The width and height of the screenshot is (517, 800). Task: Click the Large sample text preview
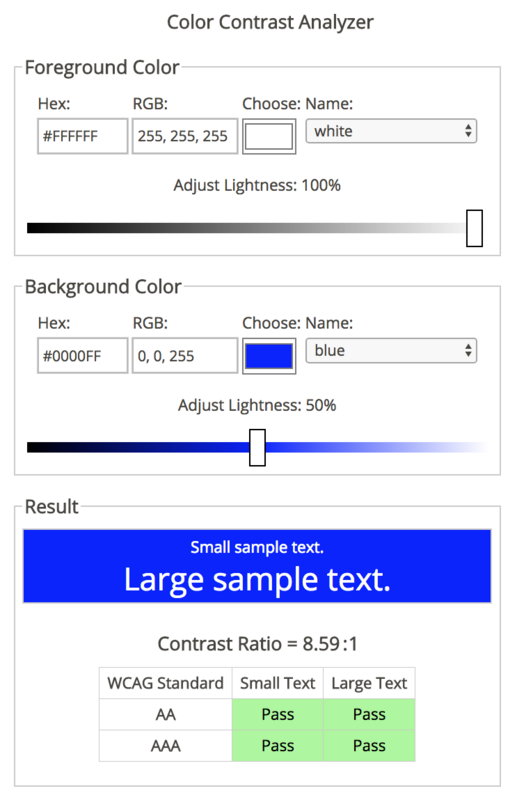pos(257,580)
